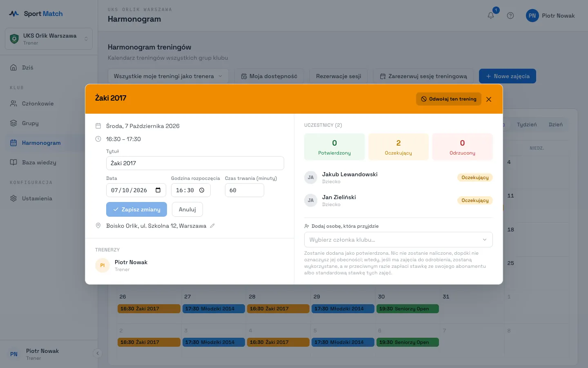Expand the UKS Orlik Warszawa club switcher
Image resolution: width=588 pixels, height=368 pixels.
pos(49,39)
